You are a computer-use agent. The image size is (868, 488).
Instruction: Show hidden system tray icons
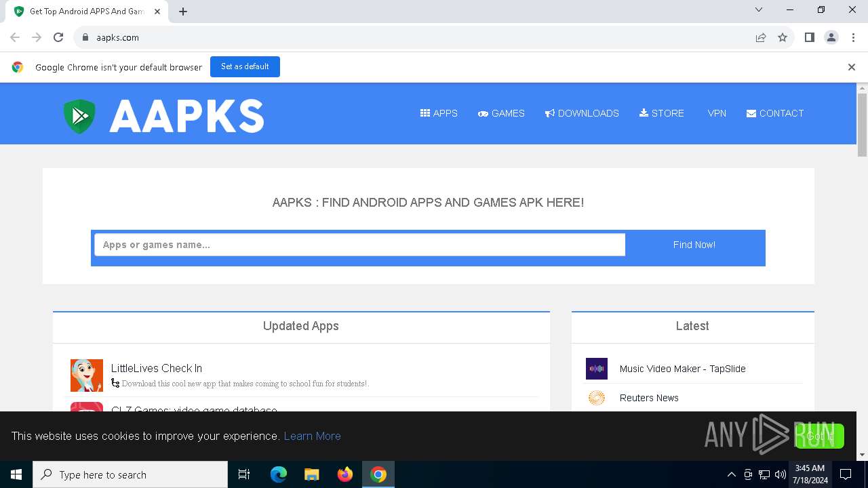click(731, 474)
